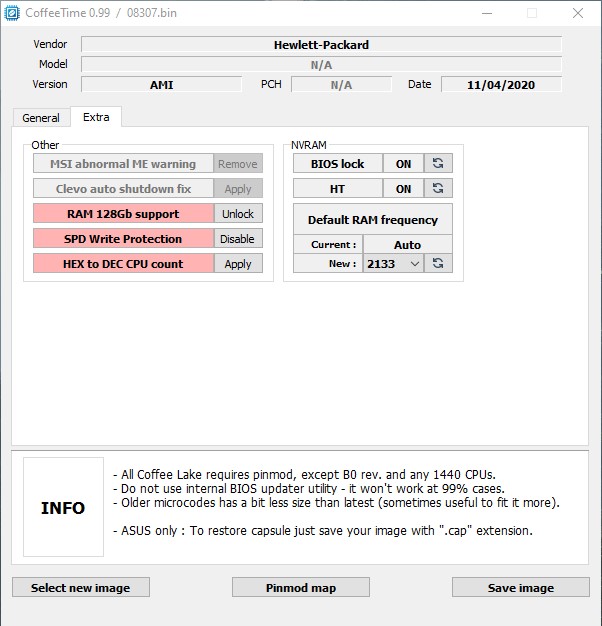Toggle the HT ON state
The image size is (602, 626).
(x=403, y=188)
